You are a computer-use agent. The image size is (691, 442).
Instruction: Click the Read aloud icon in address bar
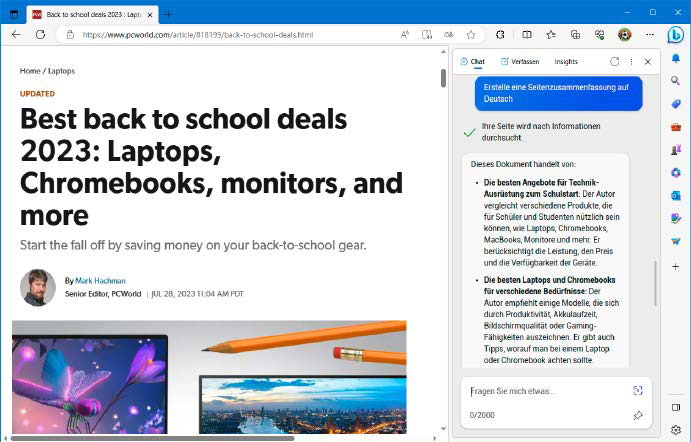[405, 34]
